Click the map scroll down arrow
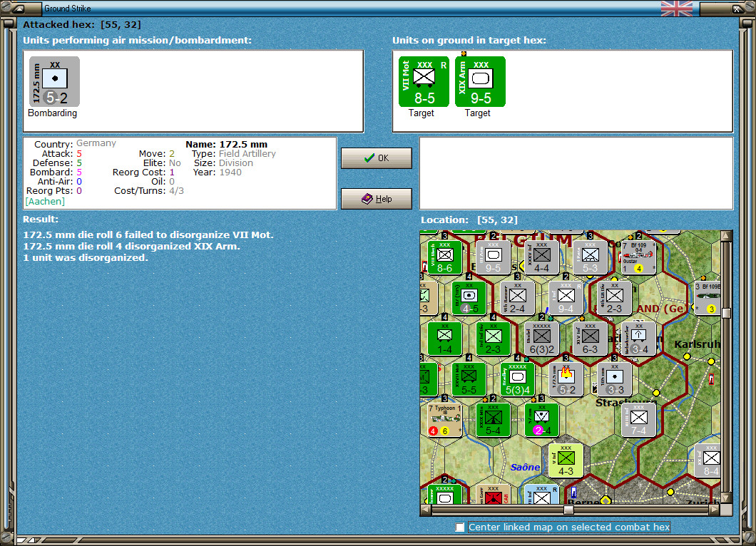 click(x=726, y=498)
